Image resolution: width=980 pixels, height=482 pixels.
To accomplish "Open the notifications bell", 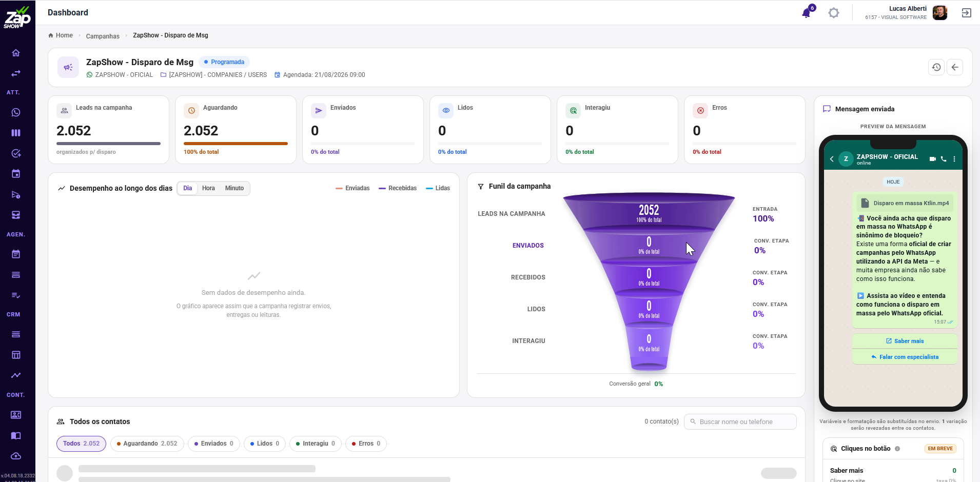I will tap(807, 13).
